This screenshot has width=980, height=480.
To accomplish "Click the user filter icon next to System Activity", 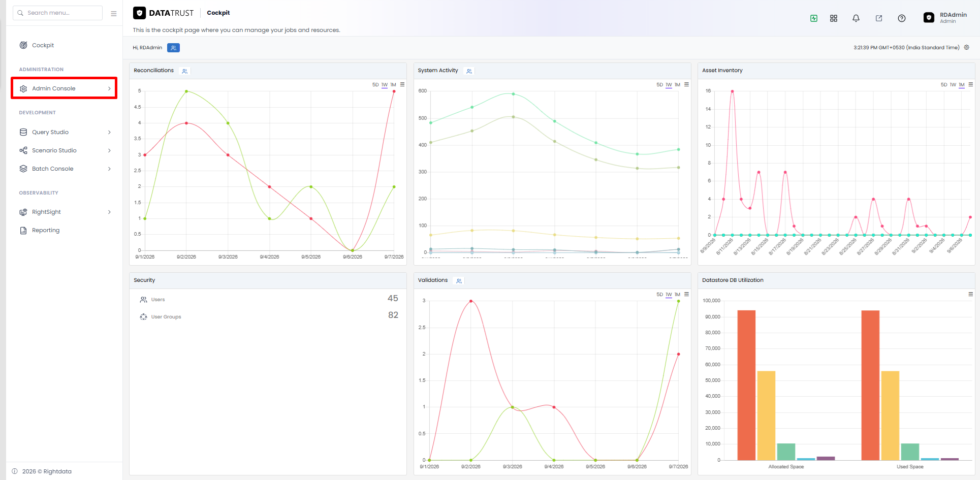I will tap(469, 71).
